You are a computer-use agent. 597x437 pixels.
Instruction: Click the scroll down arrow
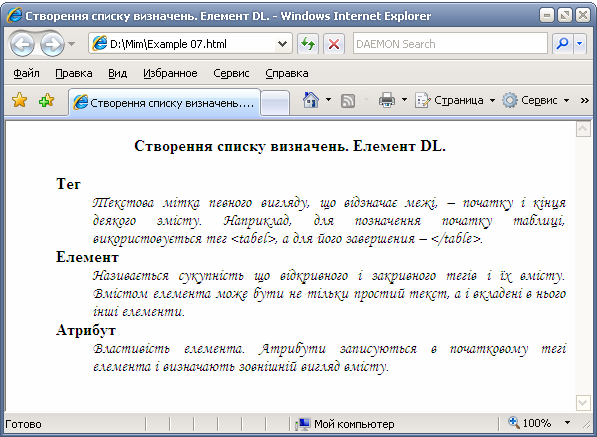click(583, 402)
